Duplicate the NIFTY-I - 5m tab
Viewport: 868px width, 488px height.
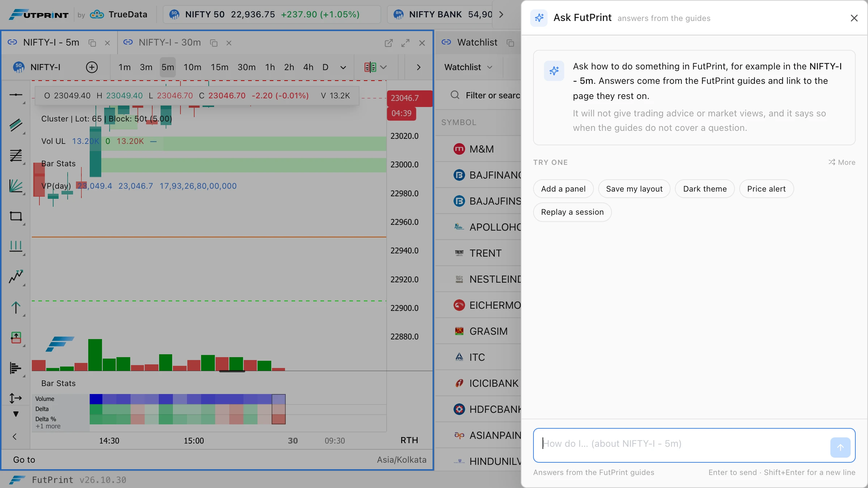[92, 43]
